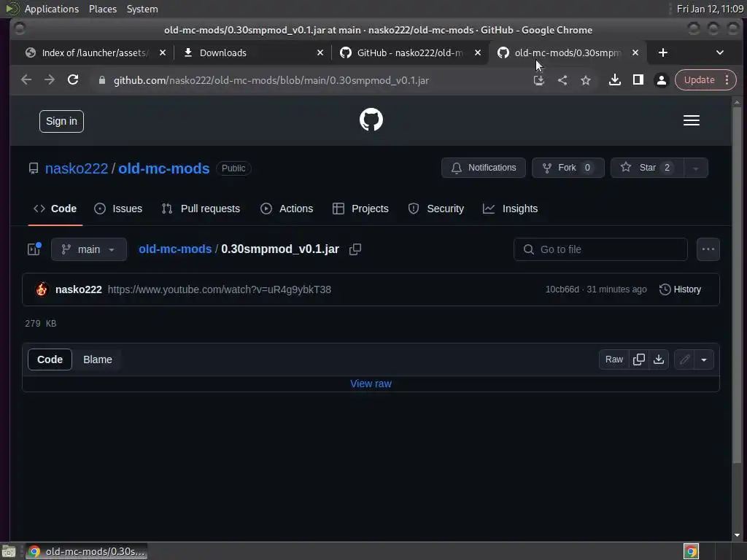Viewport: 747px width, 560px height.
Task: Close the Downloads tab
Action: pyautogui.click(x=320, y=52)
